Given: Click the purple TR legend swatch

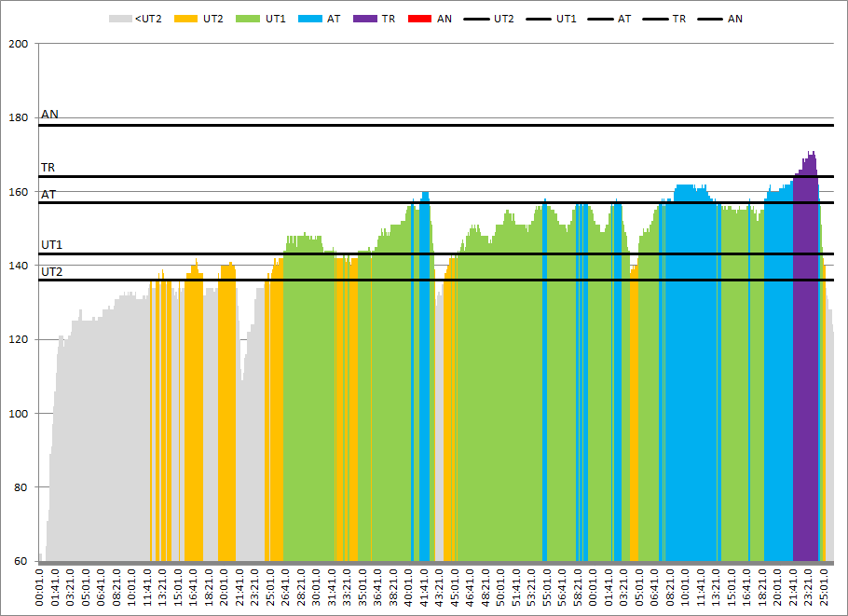Looking at the screenshot, I should 365,19.
